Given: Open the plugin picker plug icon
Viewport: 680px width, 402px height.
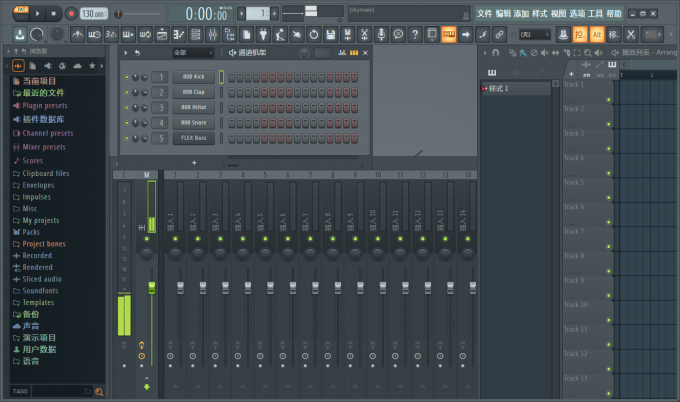Looking at the screenshot, I should [x=263, y=34].
